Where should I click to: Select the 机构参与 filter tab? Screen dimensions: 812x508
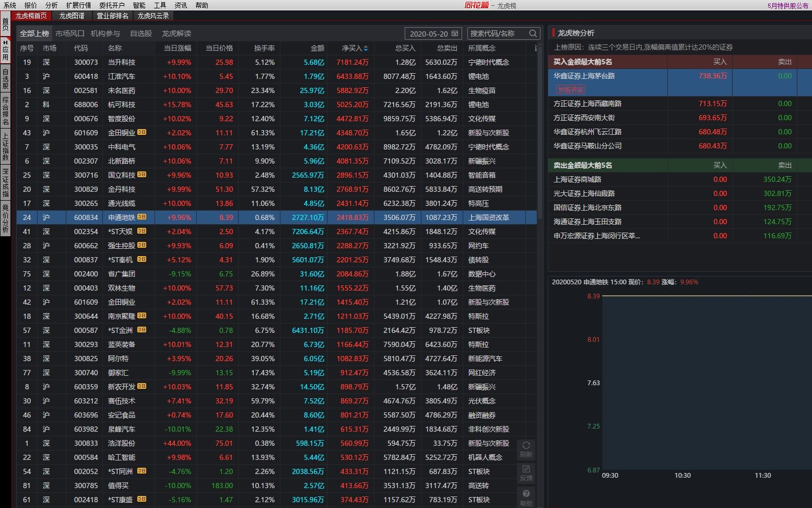click(105, 33)
